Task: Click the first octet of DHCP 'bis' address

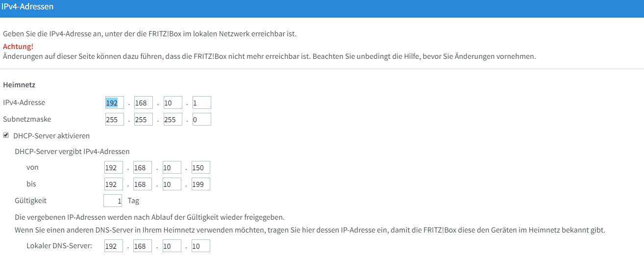Action: pos(113,184)
